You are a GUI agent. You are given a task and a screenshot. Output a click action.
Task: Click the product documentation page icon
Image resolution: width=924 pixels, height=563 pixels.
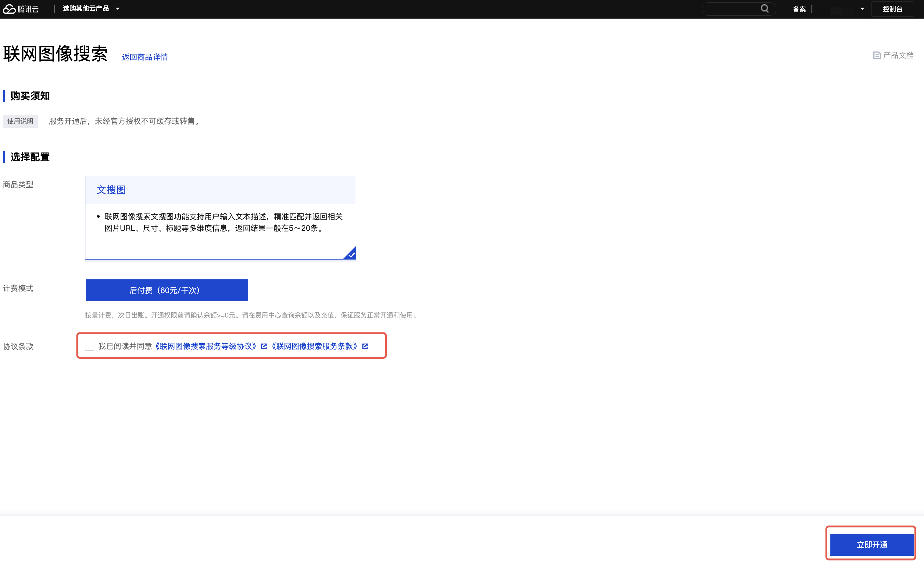[877, 56]
